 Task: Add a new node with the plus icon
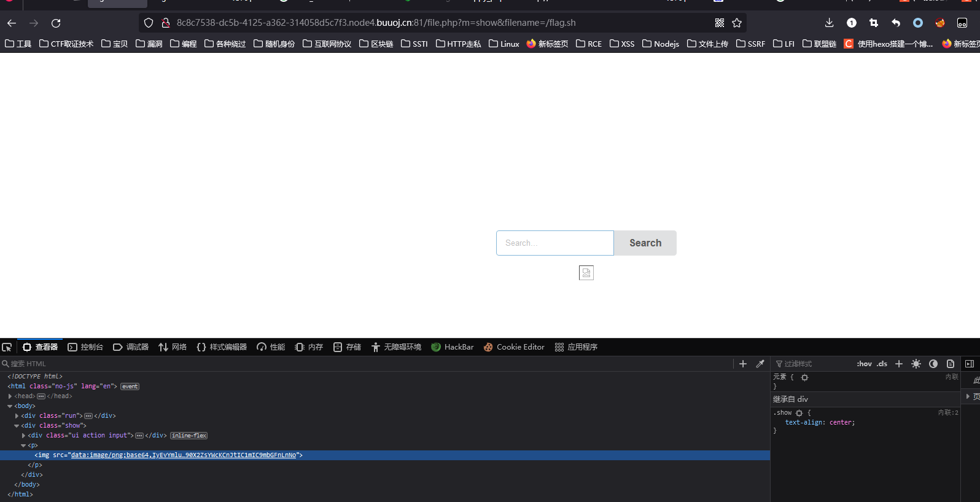click(x=743, y=364)
